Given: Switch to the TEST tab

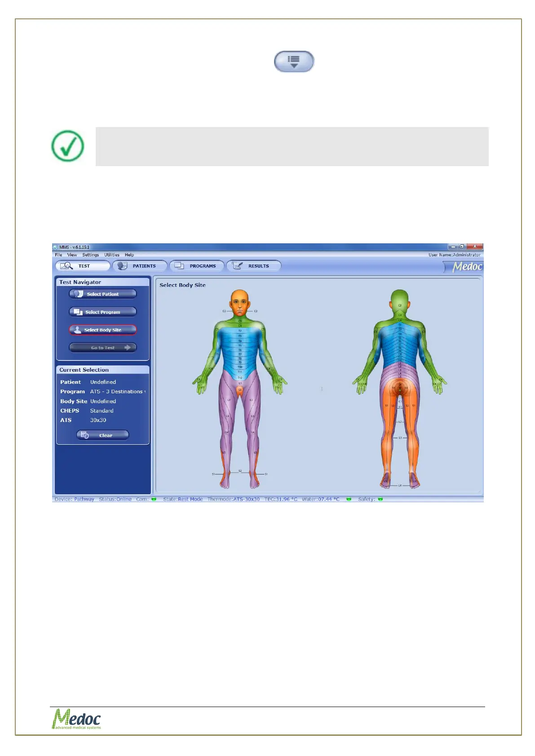Looking at the screenshot, I should pos(83,266).
